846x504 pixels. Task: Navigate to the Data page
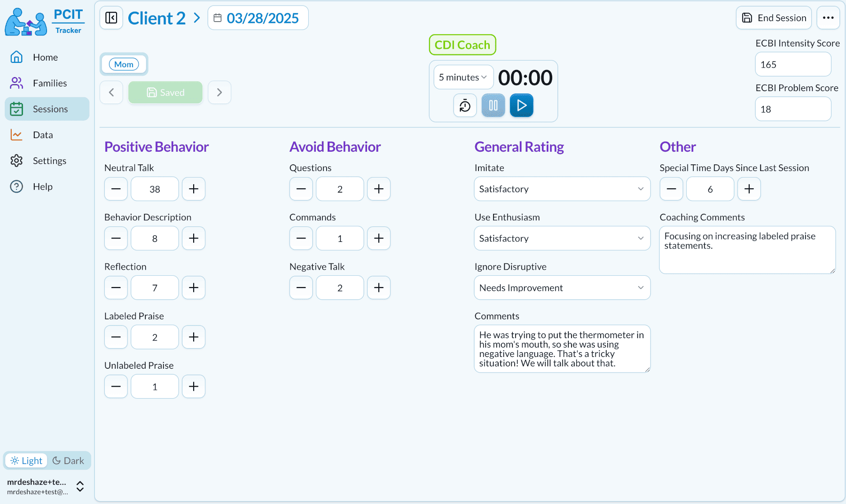pos(43,135)
